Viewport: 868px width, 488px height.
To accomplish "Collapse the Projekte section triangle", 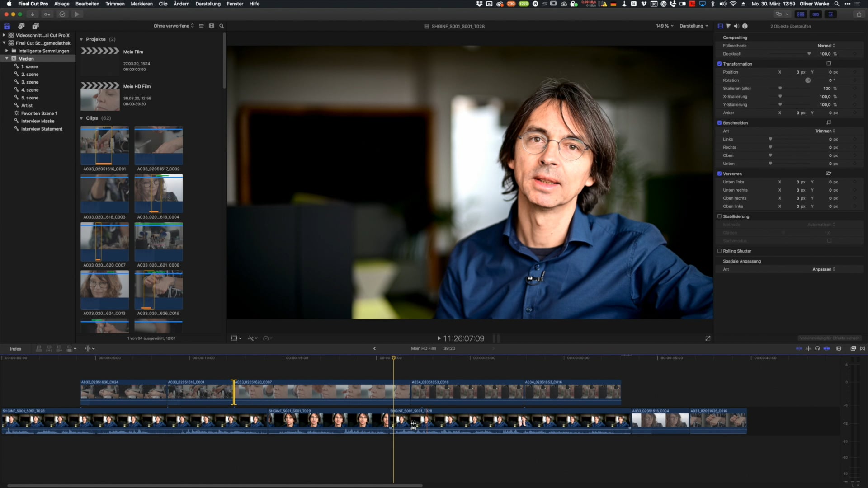I will [81, 39].
